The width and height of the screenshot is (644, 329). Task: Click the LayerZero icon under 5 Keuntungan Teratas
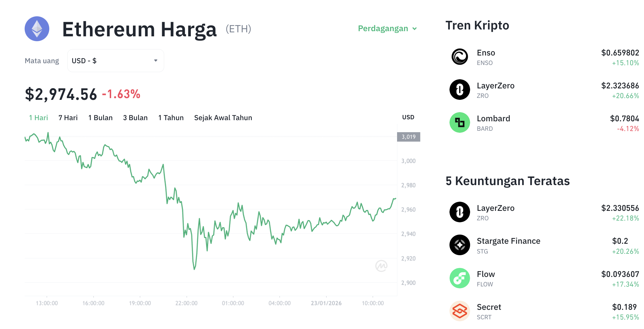click(x=460, y=212)
